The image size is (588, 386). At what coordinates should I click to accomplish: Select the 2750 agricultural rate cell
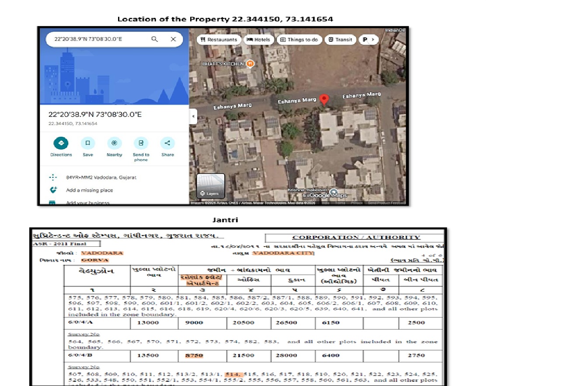point(420,355)
